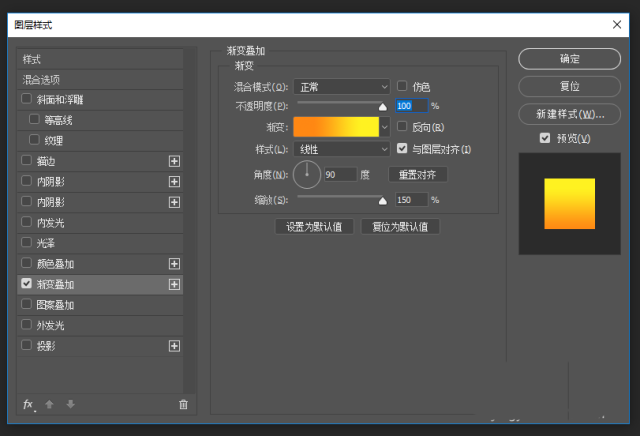Screen dimensions: 640x436
Task: Add another 投影 effect with plus icon
Action: [174, 346]
